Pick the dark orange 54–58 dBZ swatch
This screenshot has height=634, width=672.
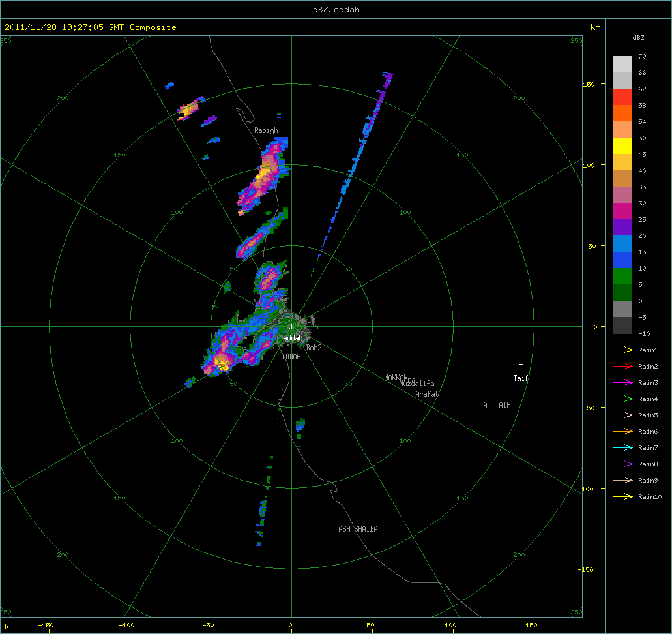[x=622, y=113]
